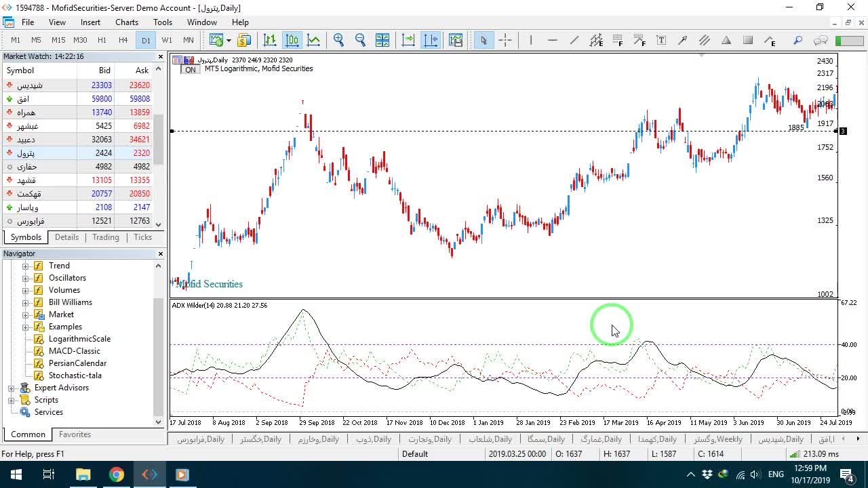Expand the Bill Williams folder
The image size is (868, 488).
point(26,302)
